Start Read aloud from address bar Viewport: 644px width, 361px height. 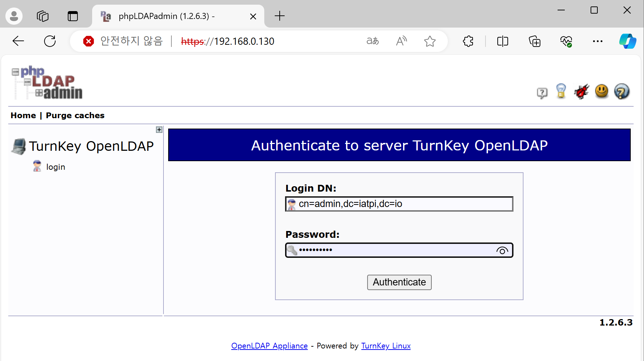(x=401, y=41)
